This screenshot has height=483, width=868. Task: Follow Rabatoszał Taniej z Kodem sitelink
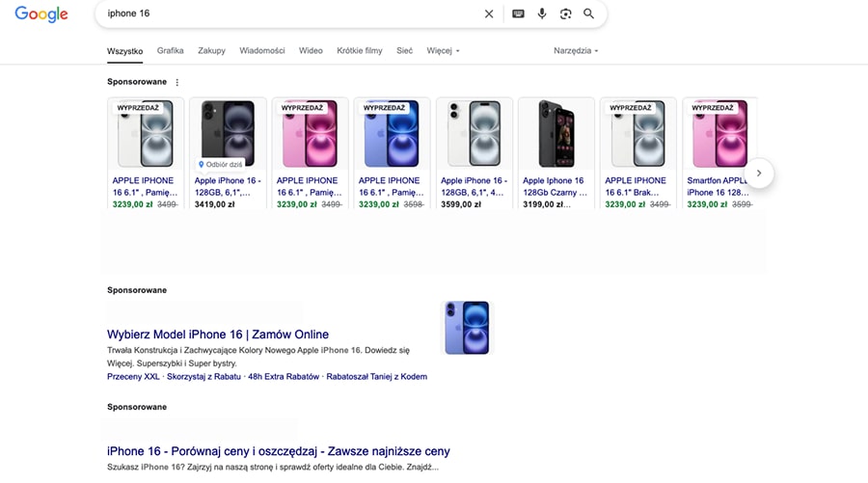pyautogui.click(x=376, y=376)
